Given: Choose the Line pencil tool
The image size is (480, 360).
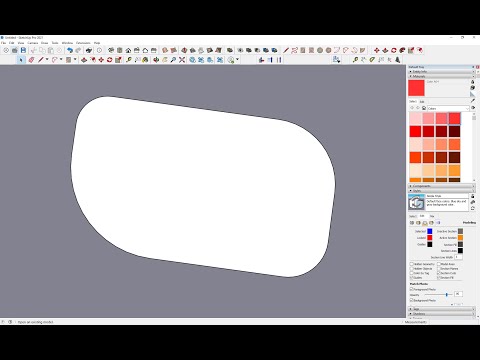Looking at the screenshot, I should click(41, 60).
